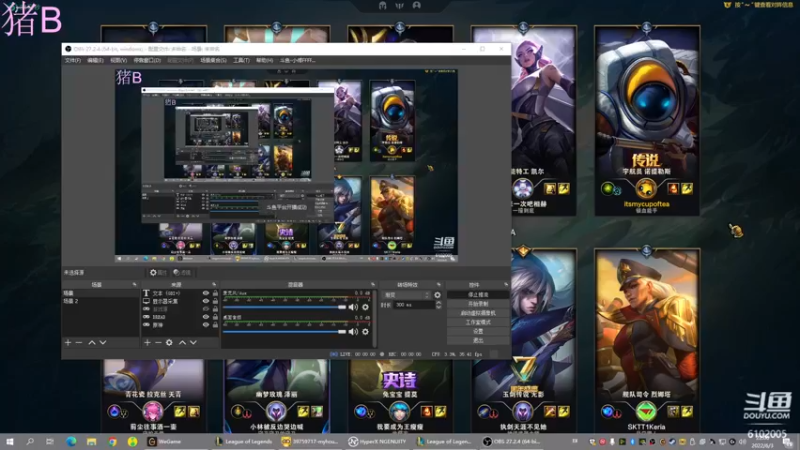Toggle visibility eye of the display capture source
The height and width of the screenshot is (450, 800).
click(x=206, y=301)
